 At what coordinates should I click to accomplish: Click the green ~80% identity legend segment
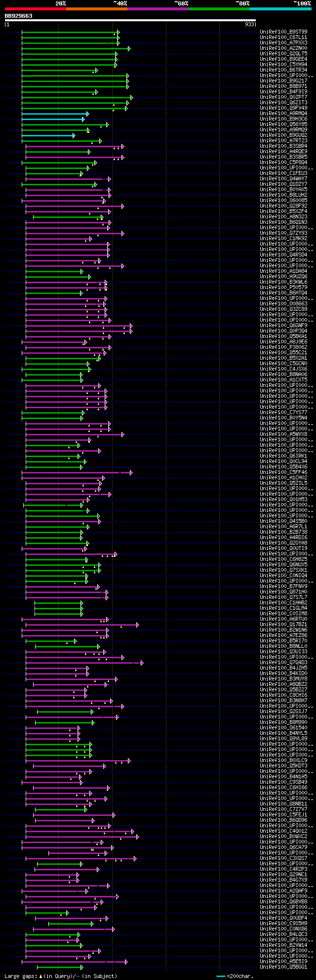[219, 8]
